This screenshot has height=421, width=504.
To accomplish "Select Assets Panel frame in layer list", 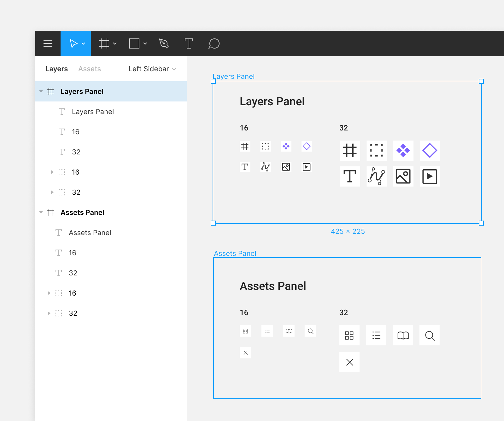I will coord(111,212).
